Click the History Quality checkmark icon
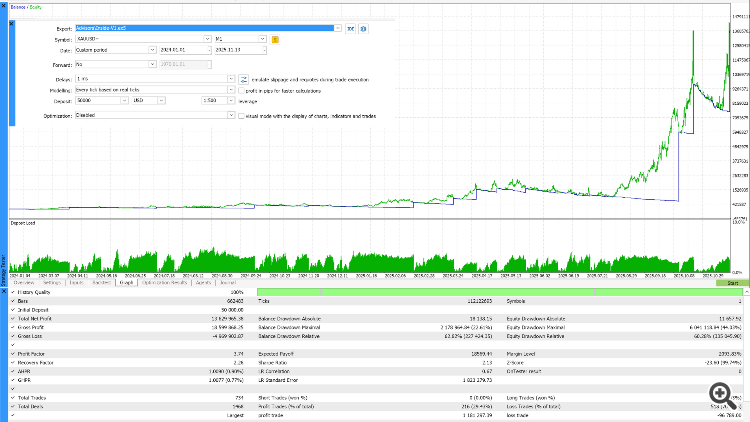 (x=12, y=291)
